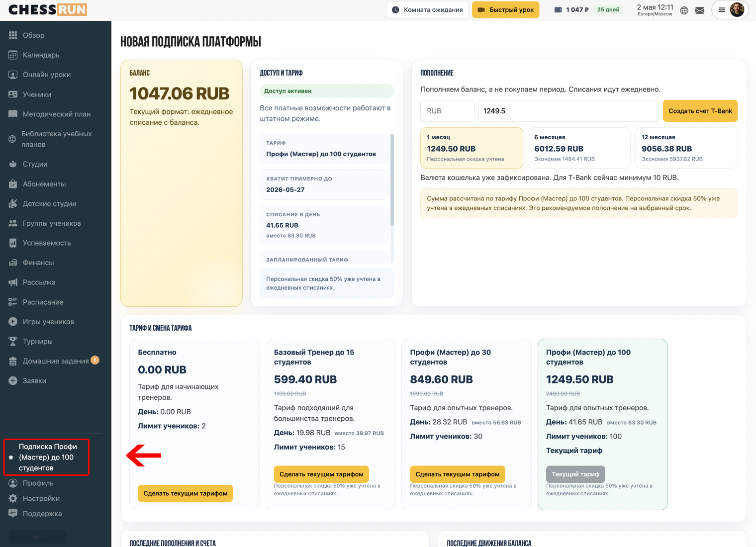Navigate to Расписание menu label
Image resolution: width=756 pixels, height=547 pixels.
[43, 302]
